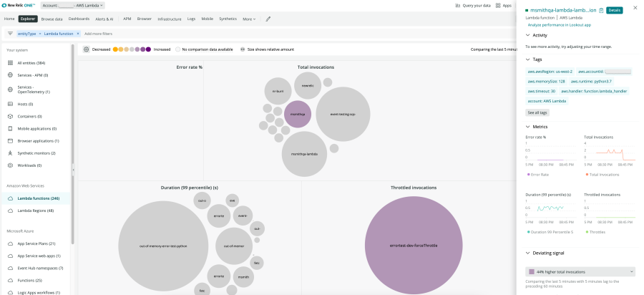Go to APM in navigation
644x295 pixels.
(127, 19)
